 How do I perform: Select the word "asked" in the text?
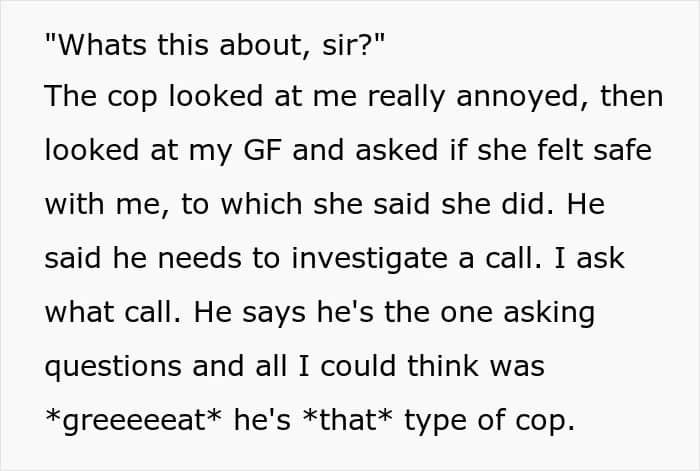coord(429,151)
